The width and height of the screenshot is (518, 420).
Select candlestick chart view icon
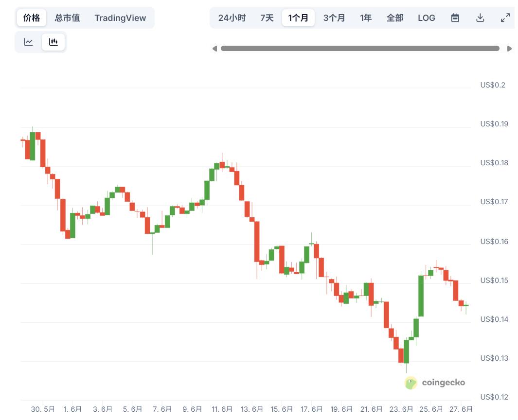pos(53,42)
